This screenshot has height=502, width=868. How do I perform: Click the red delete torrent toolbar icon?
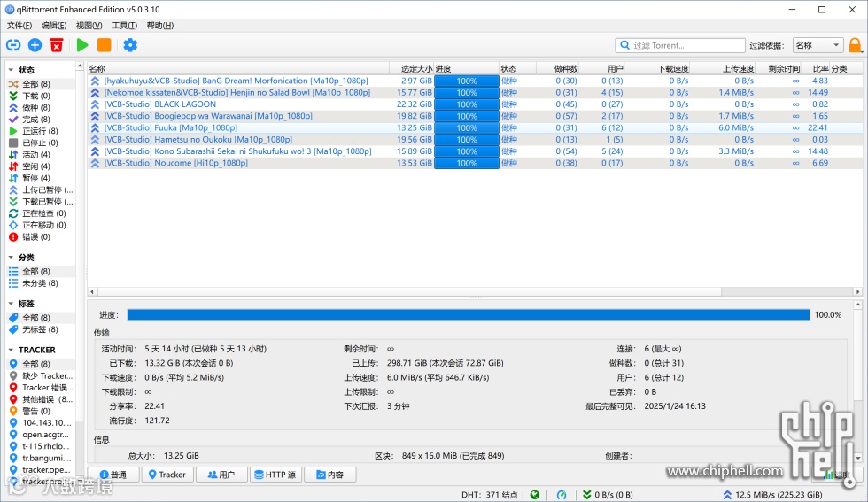point(57,45)
